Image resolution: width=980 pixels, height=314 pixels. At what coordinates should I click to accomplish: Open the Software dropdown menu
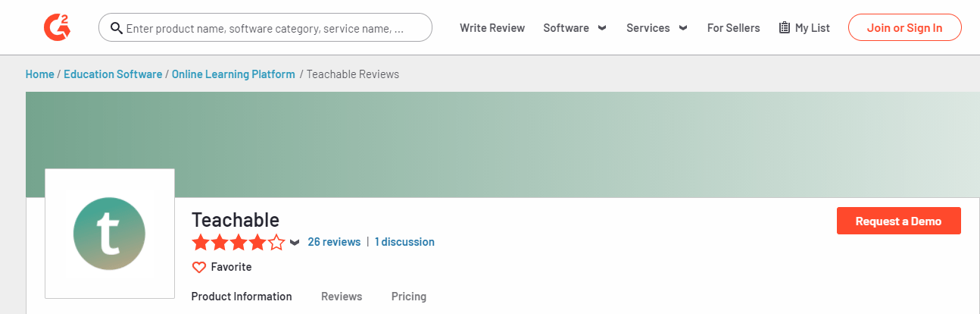[x=575, y=28]
